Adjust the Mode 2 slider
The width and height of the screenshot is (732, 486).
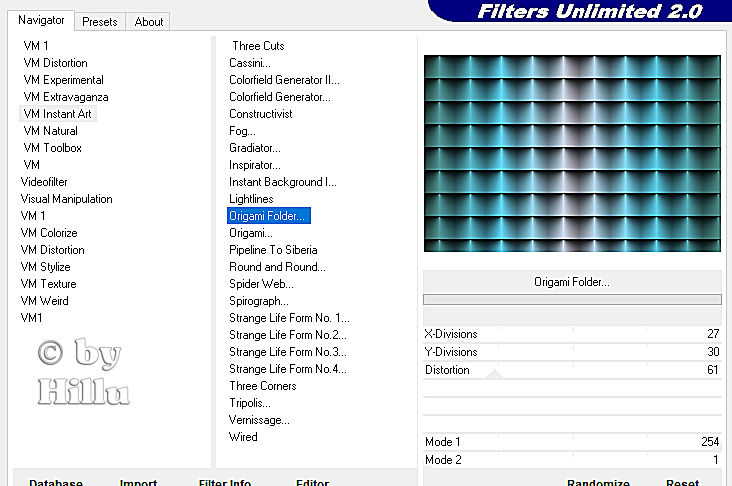(572, 460)
